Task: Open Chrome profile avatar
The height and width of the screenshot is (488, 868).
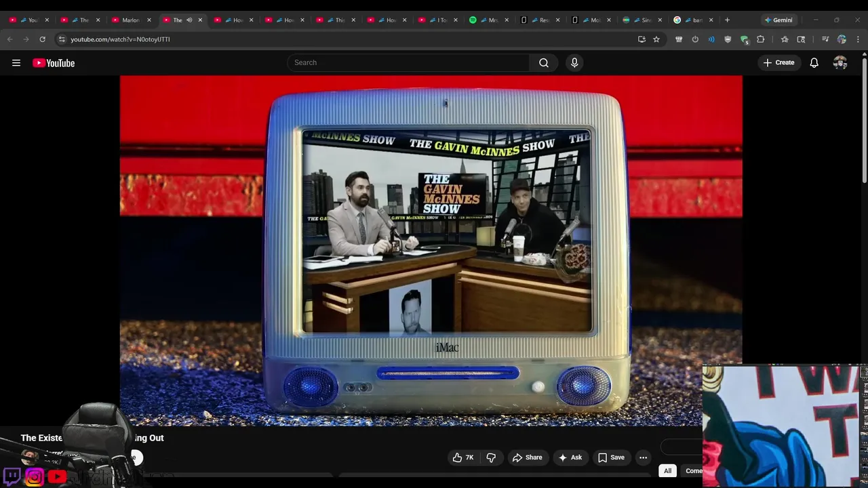Action: point(842,39)
